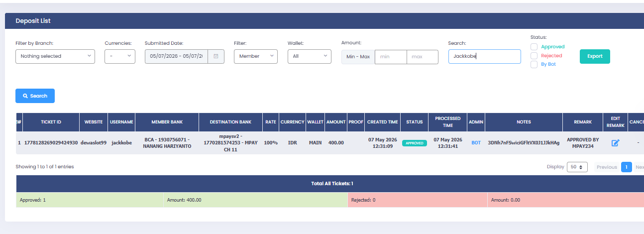Click the Export button
This screenshot has height=234, width=644.
coord(595,56)
